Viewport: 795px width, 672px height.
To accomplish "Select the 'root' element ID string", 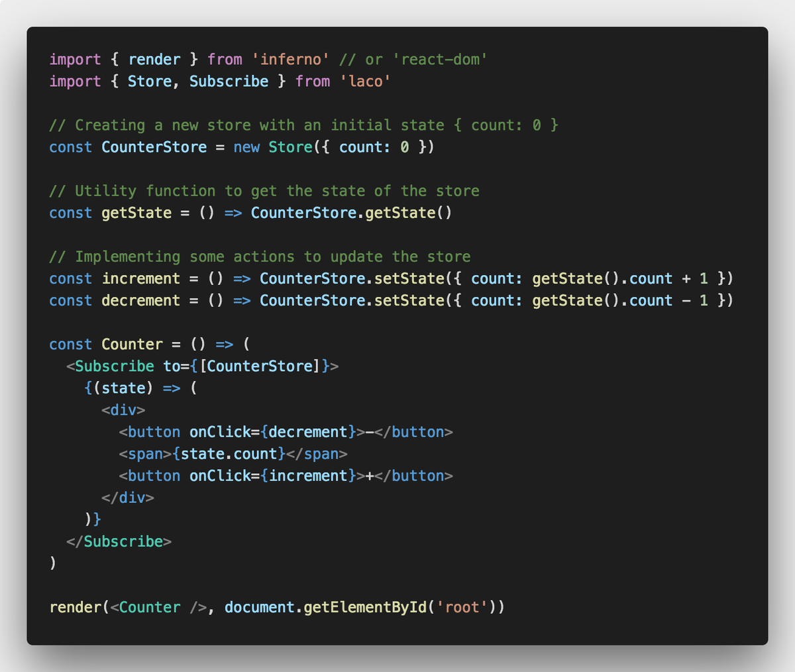I will (x=460, y=606).
